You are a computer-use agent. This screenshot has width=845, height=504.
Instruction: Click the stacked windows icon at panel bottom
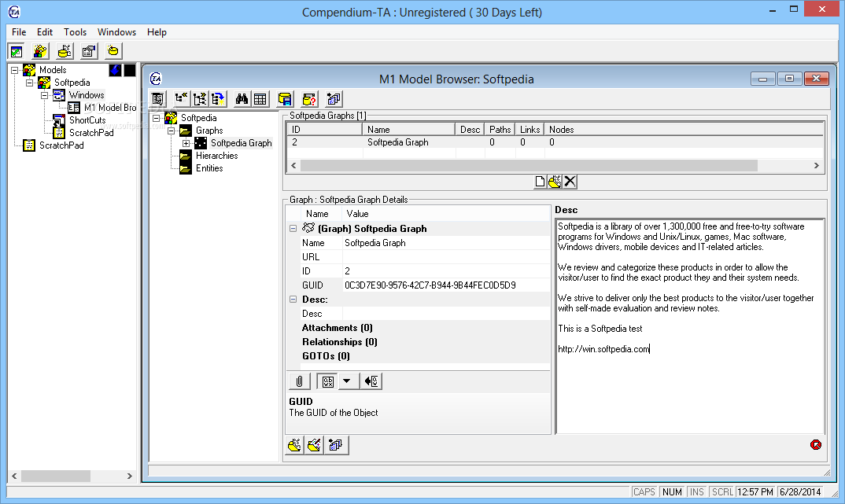(336, 445)
